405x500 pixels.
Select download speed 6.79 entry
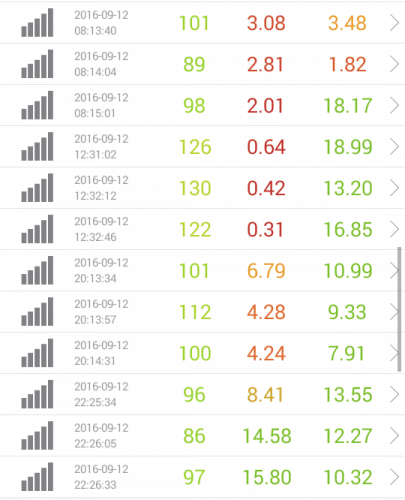click(x=266, y=271)
